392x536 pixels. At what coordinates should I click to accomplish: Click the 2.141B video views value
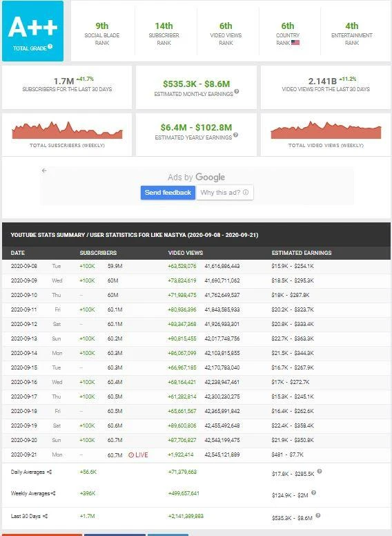(322, 82)
